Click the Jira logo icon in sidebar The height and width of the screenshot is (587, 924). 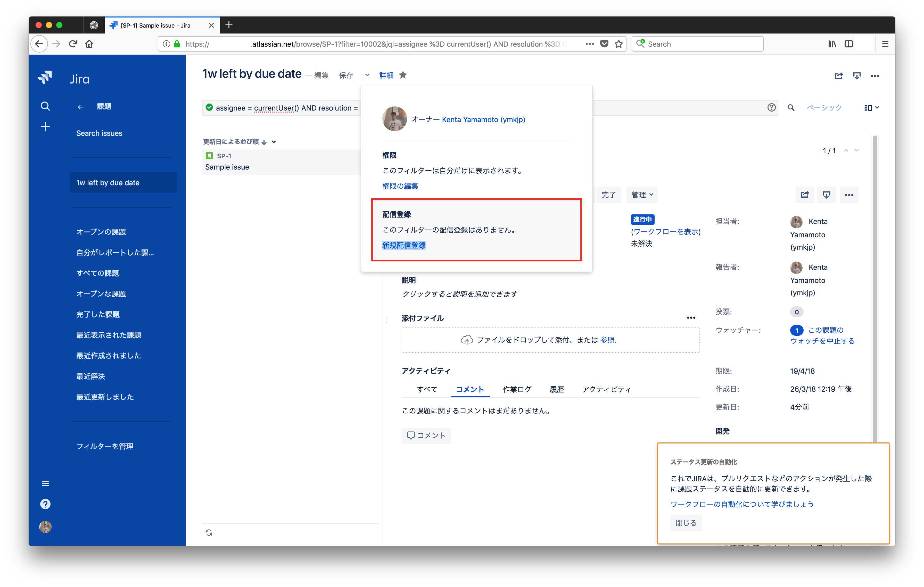click(x=45, y=78)
